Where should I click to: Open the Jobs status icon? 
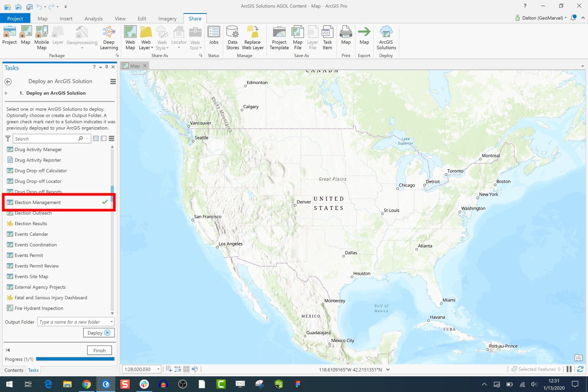213,35
